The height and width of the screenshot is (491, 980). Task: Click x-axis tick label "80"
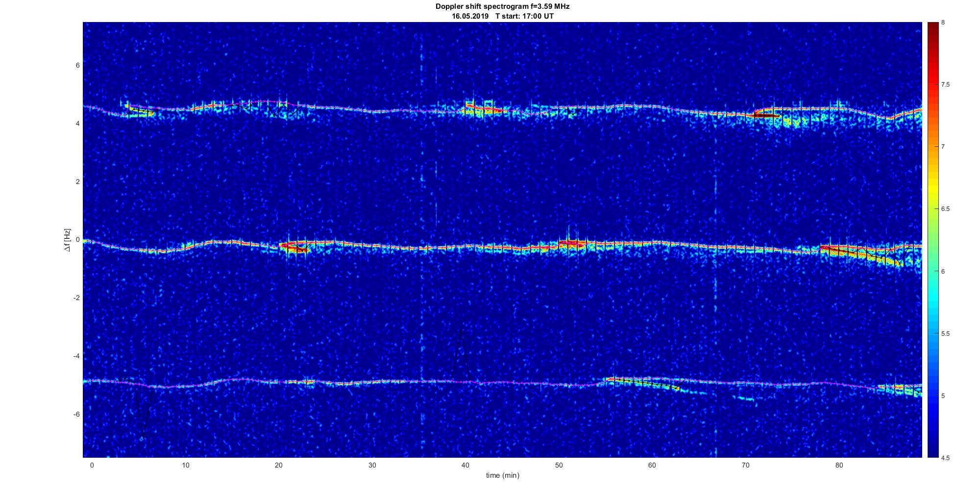[x=839, y=465]
